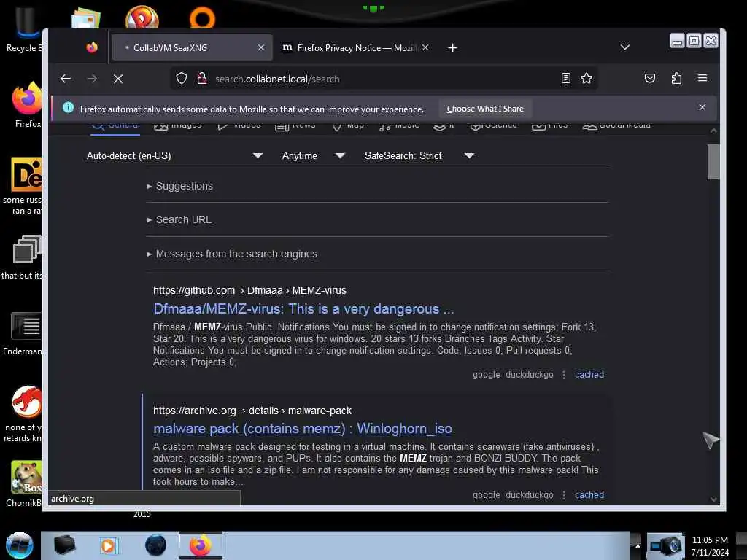Click the address bar URL field

point(384,79)
